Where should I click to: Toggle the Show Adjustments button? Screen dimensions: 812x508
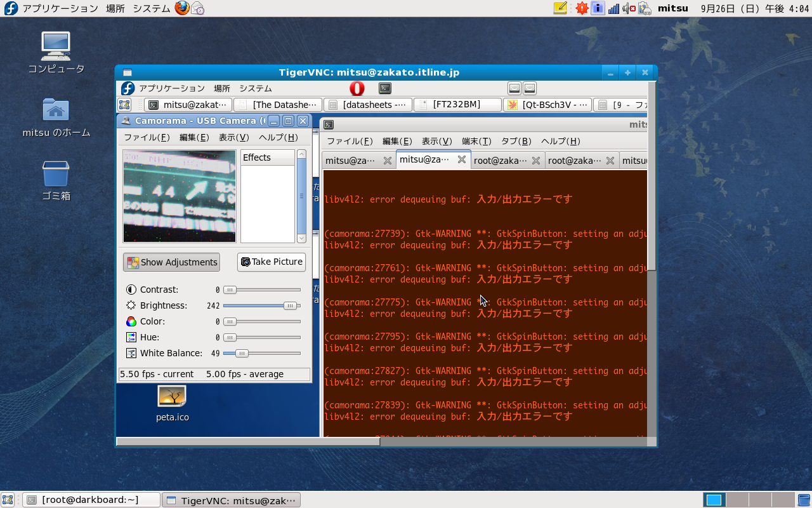[x=171, y=262]
